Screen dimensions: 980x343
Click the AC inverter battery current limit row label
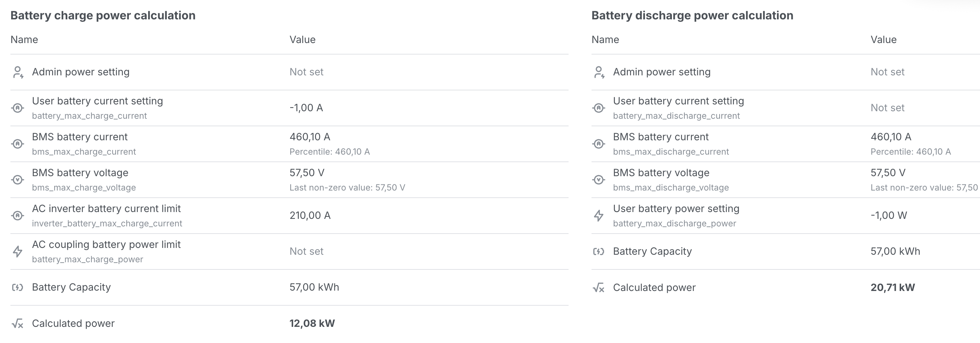coord(106,208)
